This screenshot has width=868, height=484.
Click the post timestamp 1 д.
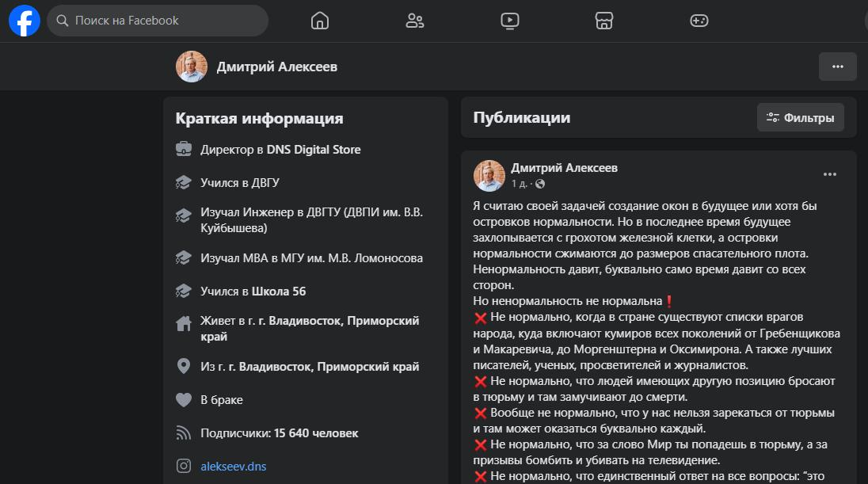click(519, 184)
